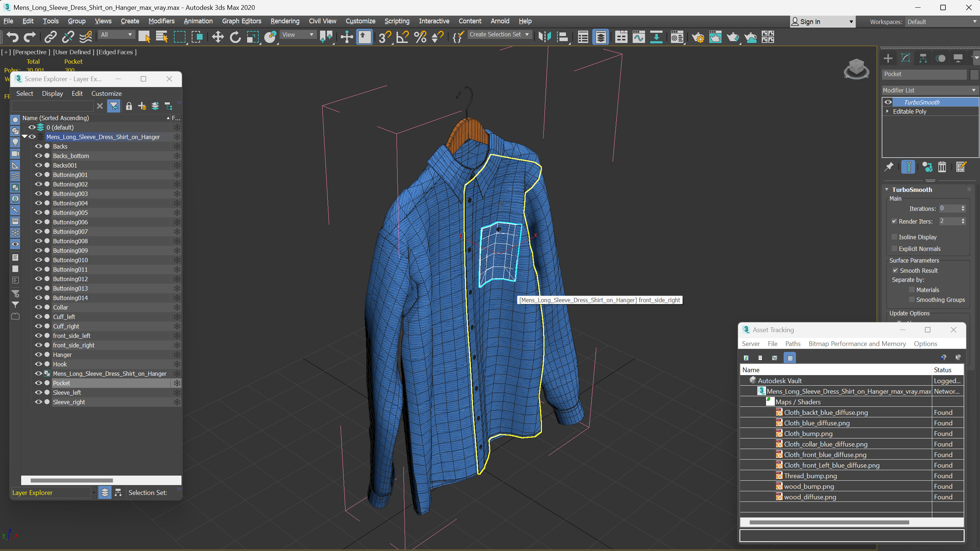The image size is (980, 551).
Task: Activate the Select and Rotate tool
Action: [x=235, y=37]
